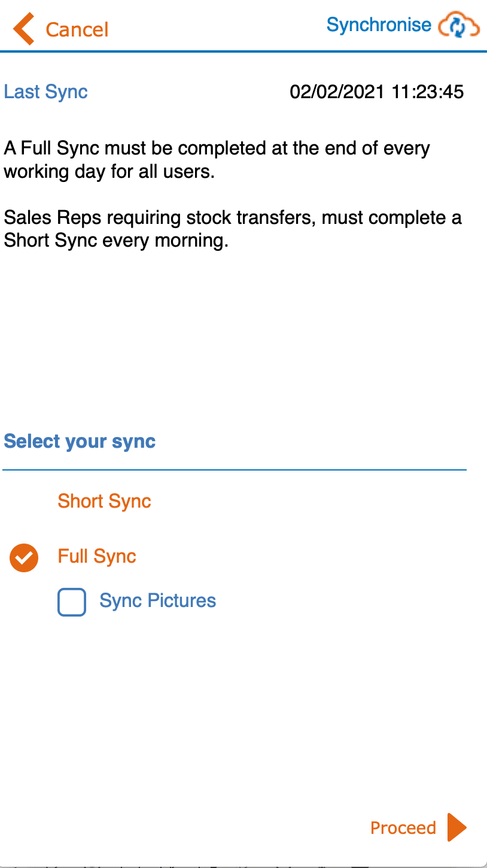Click the last sync timestamp 02/02/2021 11:23:45
Image resolution: width=487 pixels, height=868 pixels.
tap(377, 92)
